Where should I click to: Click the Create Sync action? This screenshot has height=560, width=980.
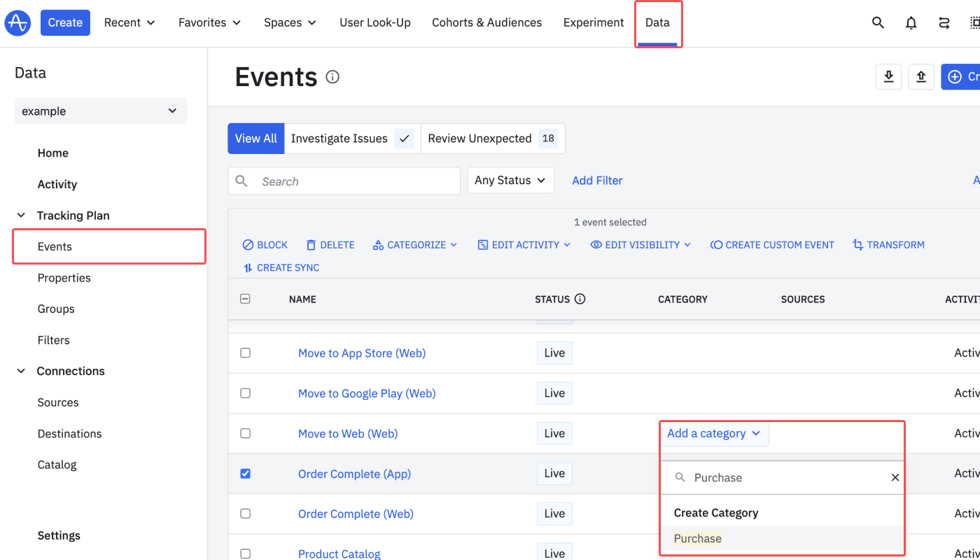tap(281, 267)
